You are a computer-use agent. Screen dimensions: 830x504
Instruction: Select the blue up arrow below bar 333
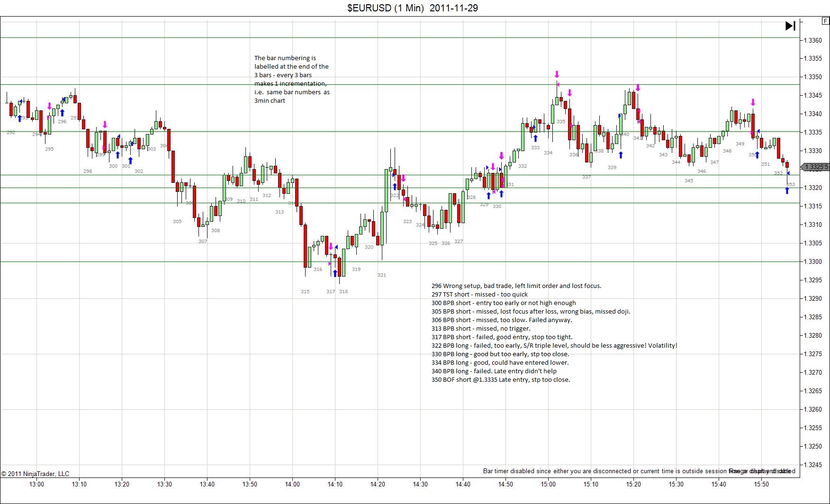535,138
